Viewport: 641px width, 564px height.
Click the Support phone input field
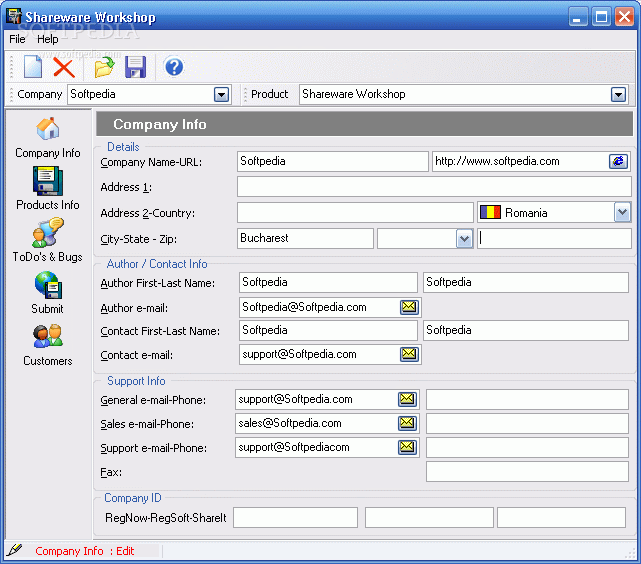click(x=527, y=448)
